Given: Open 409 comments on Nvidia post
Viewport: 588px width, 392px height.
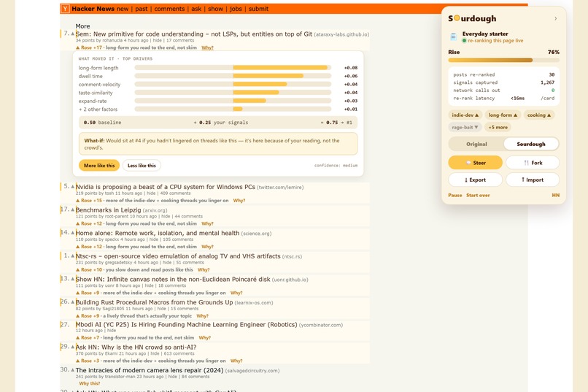Looking at the screenshot, I should tap(175, 193).
